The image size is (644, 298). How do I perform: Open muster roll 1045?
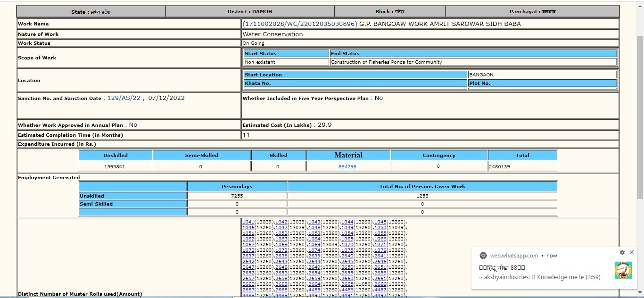[380, 222]
